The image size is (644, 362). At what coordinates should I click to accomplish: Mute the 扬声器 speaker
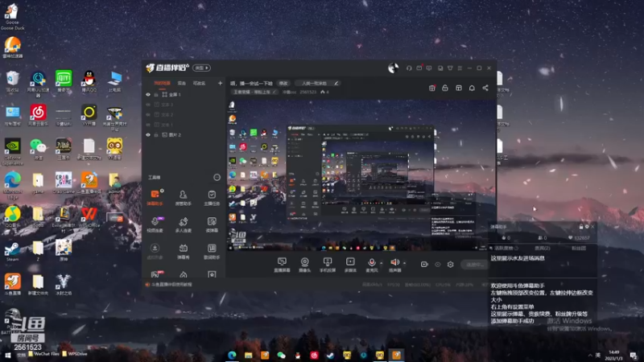pos(394,265)
